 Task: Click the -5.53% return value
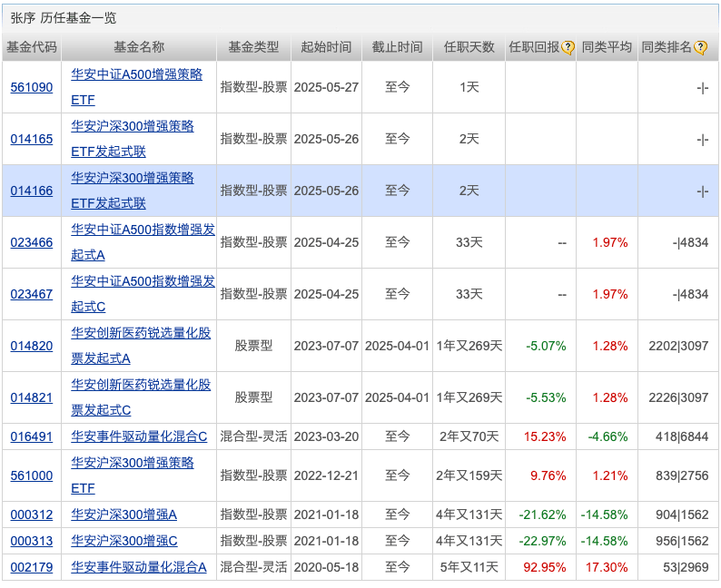pos(546,397)
